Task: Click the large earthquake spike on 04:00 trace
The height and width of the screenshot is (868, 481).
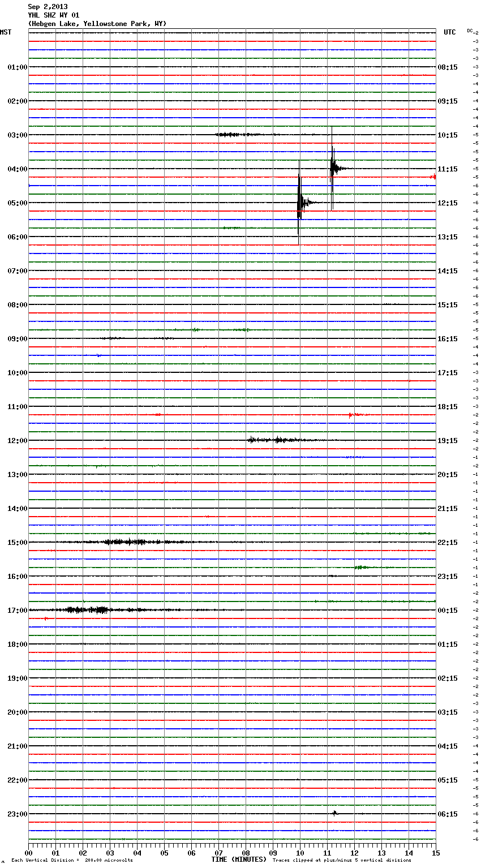Action: click(333, 168)
